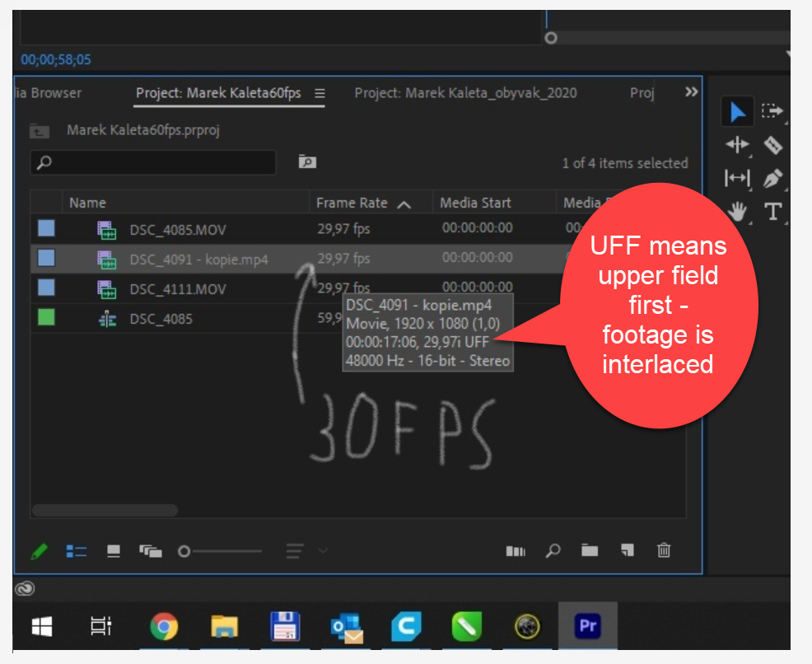
Task: Select the Type tool
Action: point(774,212)
